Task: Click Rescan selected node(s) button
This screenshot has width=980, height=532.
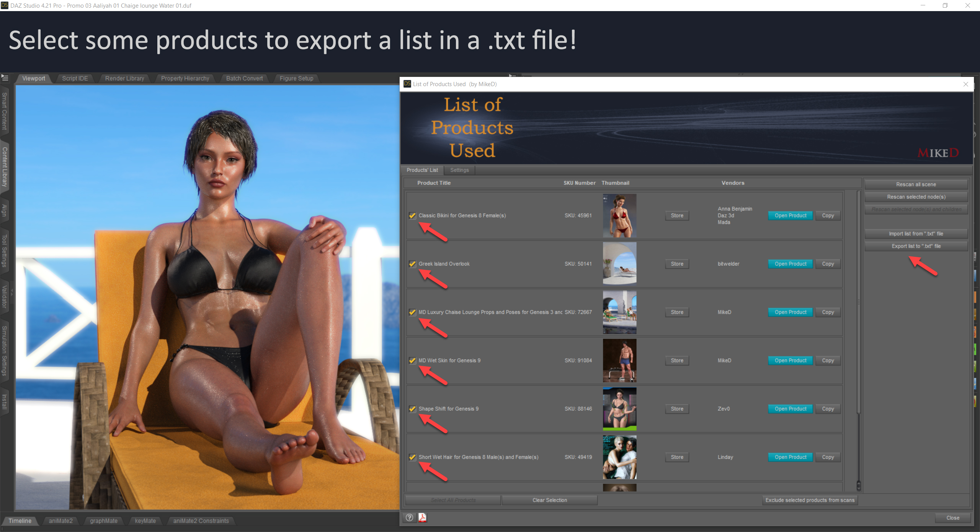Action: click(916, 197)
